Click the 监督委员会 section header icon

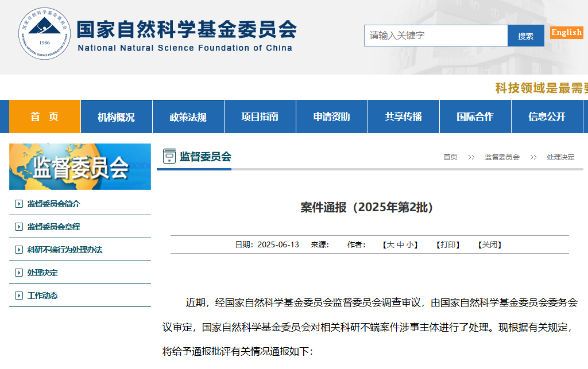[x=169, y=156]
